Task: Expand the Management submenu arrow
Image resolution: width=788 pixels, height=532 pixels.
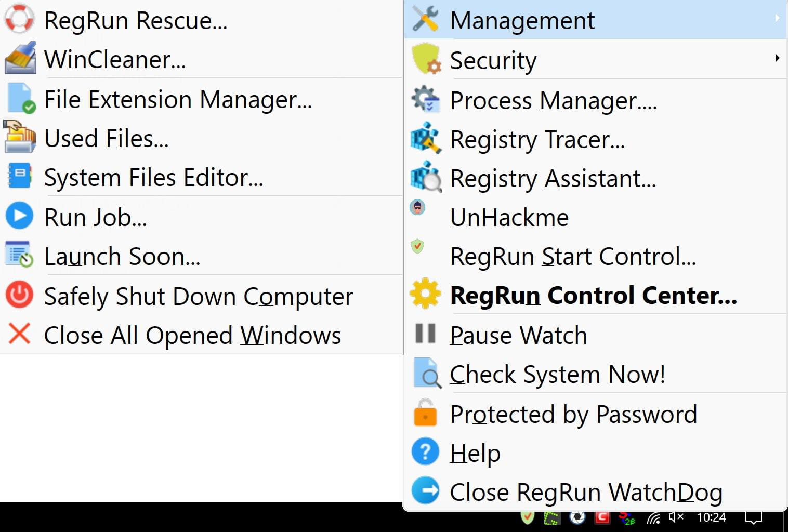Action: click(x=777, y=19)
